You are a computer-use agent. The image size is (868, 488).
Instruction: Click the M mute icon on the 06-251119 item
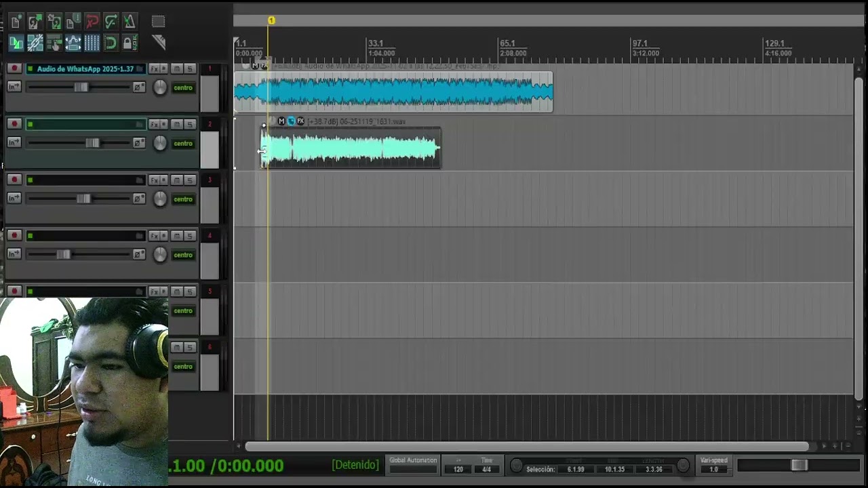point(281,121)
